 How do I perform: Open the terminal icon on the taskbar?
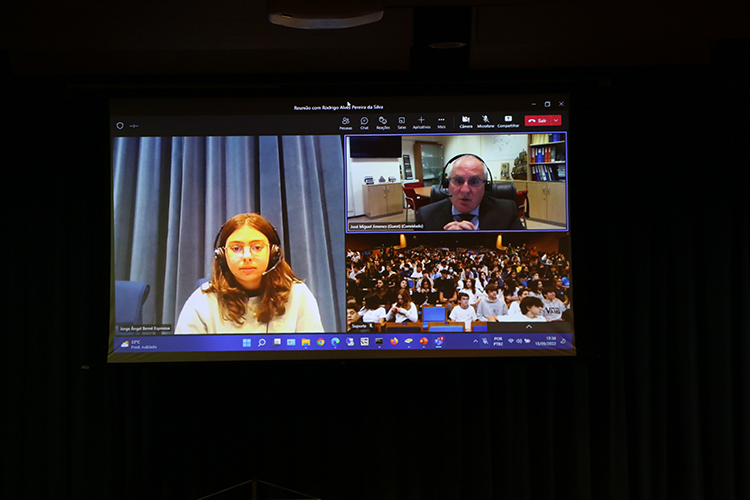(379, 342)
